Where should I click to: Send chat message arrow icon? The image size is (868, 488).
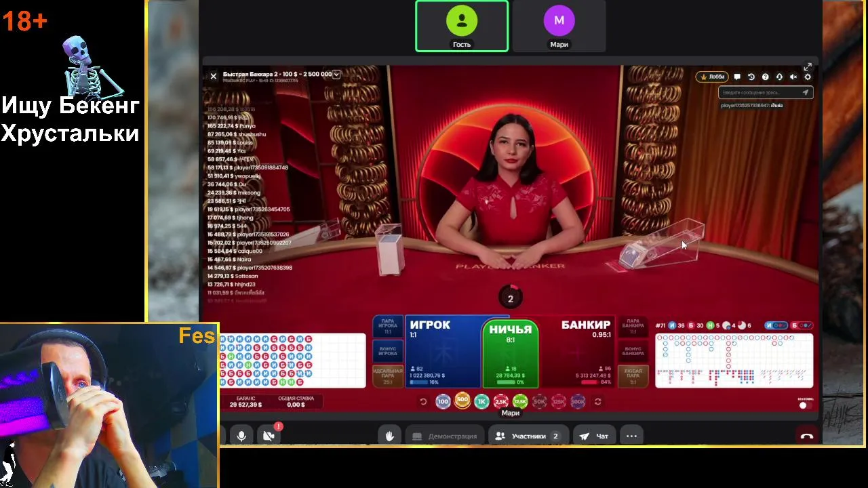tap(806, 92)
